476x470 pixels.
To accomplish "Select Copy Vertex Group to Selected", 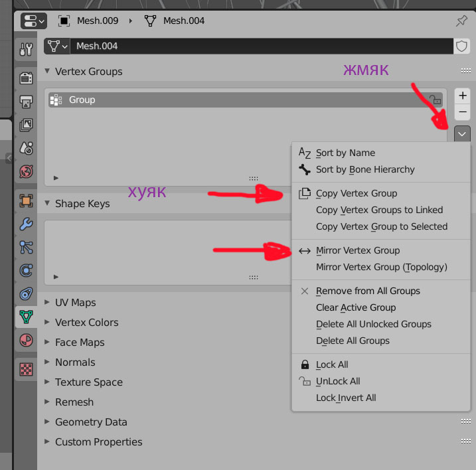I will pos(381,226).
